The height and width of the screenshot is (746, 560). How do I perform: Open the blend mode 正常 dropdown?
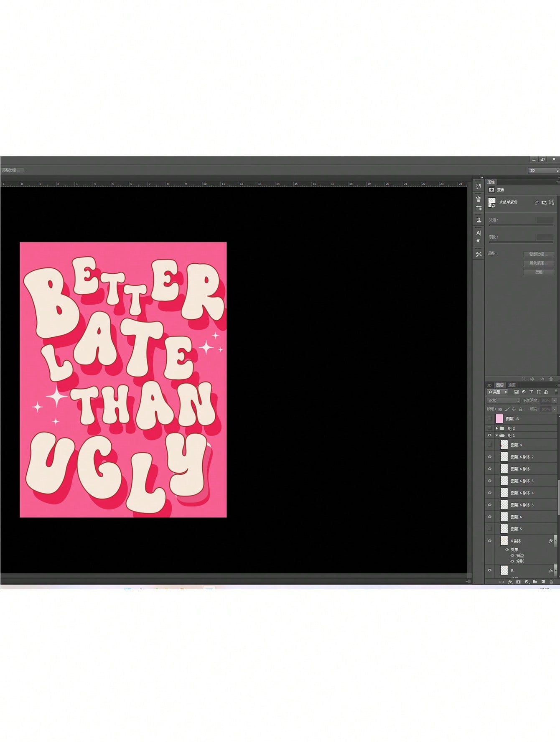[x=503, y=400]
